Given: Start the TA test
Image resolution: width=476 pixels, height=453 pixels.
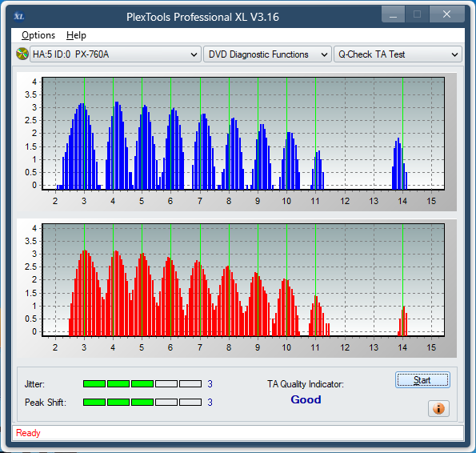Looking at the screenshot, I should (x=422, y=380).
